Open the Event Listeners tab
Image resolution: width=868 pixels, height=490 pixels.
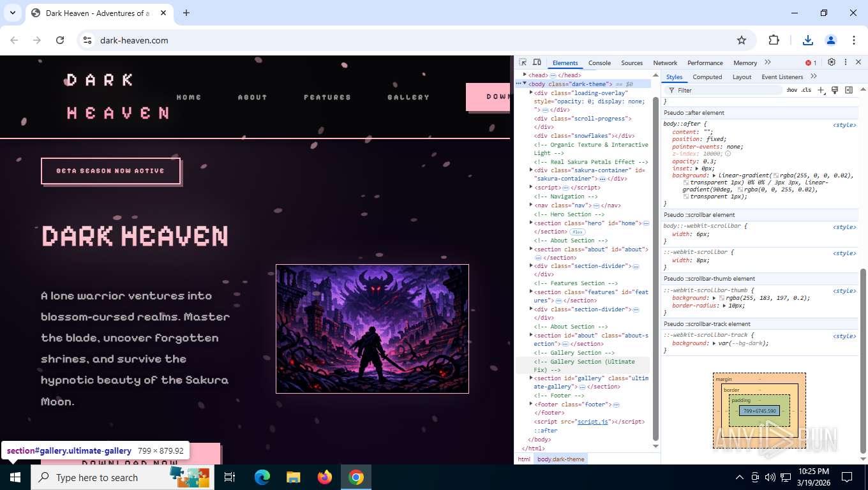click(x=782, y=77)
